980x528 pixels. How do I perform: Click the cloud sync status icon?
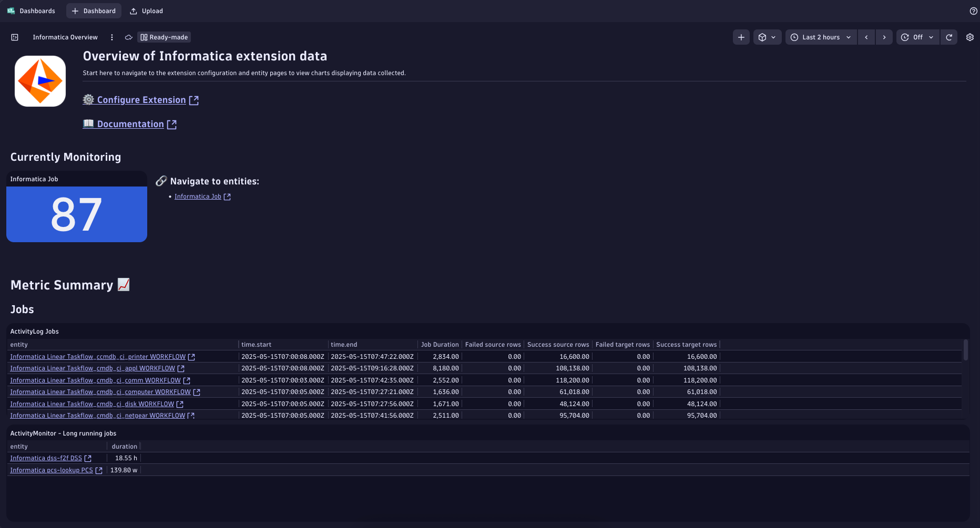(128, 37)
